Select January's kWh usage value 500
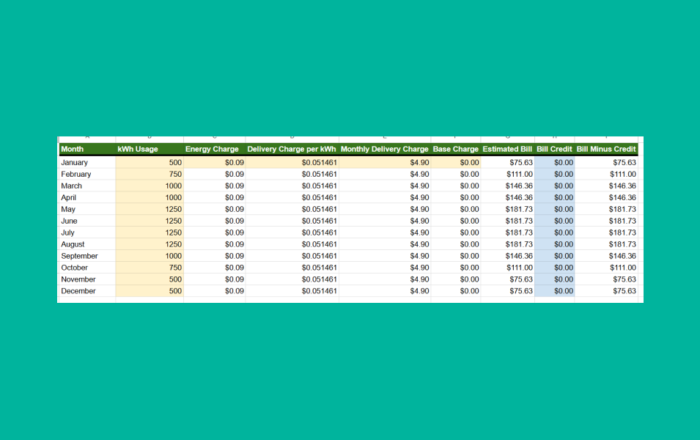The height and width of the screenshot is (440, 700). 150,162
